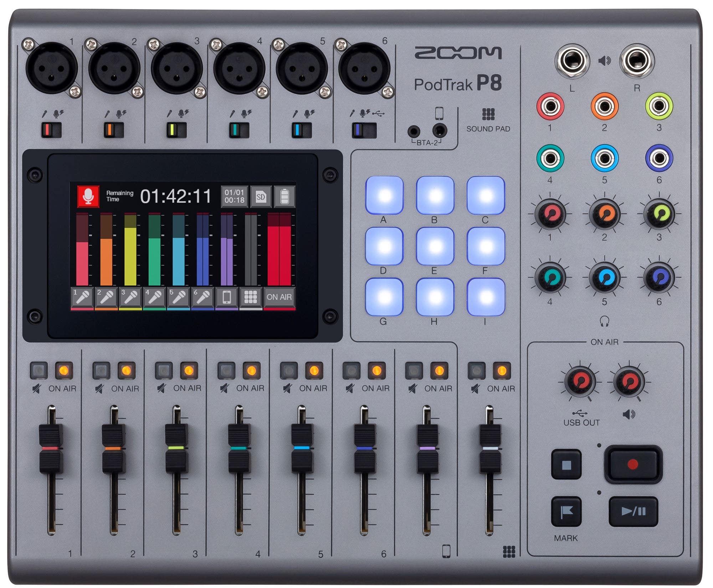
Task: Touch the 01:42:11 remaining time readout
Action: click(x=176, y=196)
